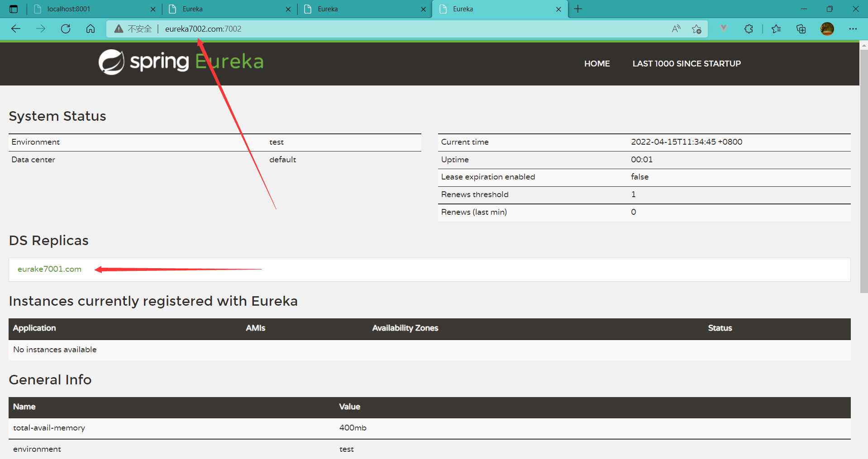The width and height of the screenshot is (868, 459).
Task: Click the page vertical scrollbar thumb
Action: tap(864, 171)
